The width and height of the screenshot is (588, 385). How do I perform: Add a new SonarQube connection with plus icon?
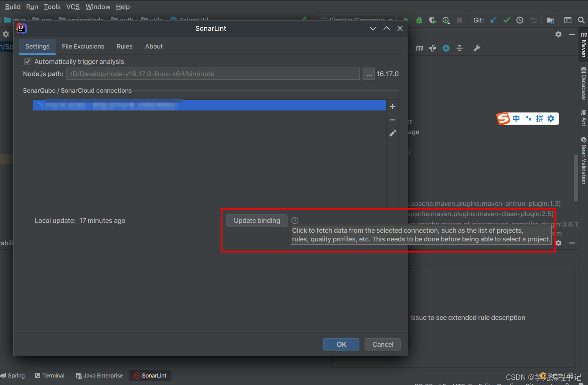click(393, 106)
